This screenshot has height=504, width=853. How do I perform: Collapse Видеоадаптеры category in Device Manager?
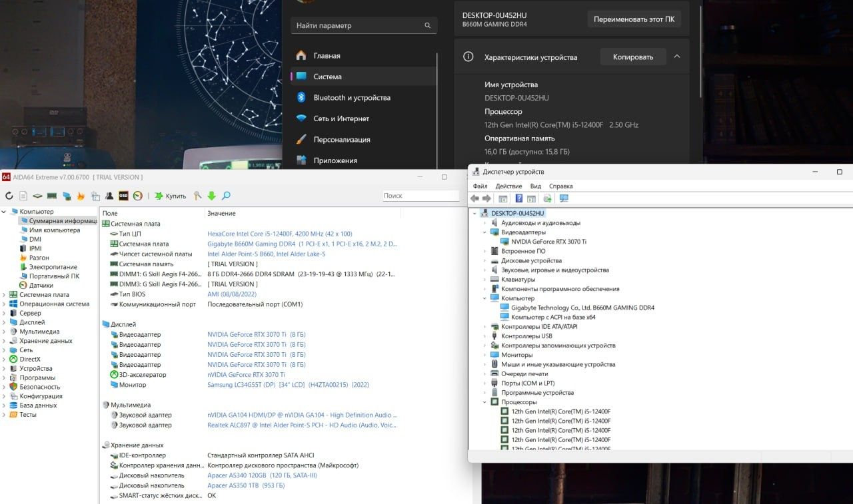click(x=484, y=232)
